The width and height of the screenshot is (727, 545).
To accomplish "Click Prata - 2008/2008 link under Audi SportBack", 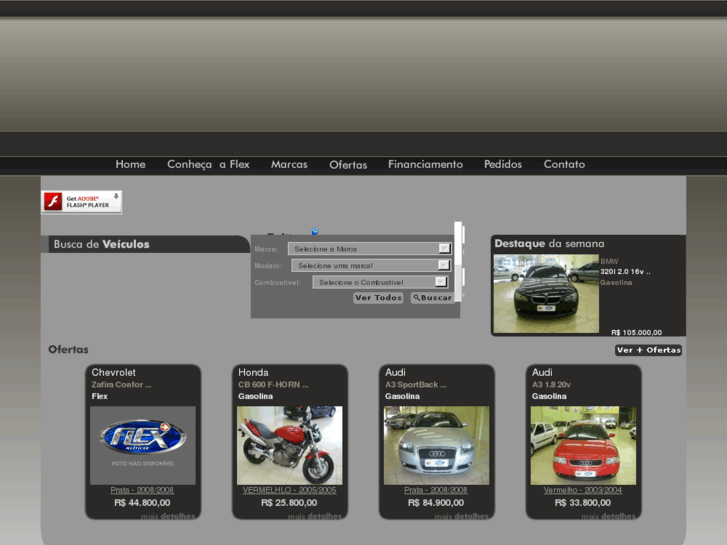I will click(436, 490).
